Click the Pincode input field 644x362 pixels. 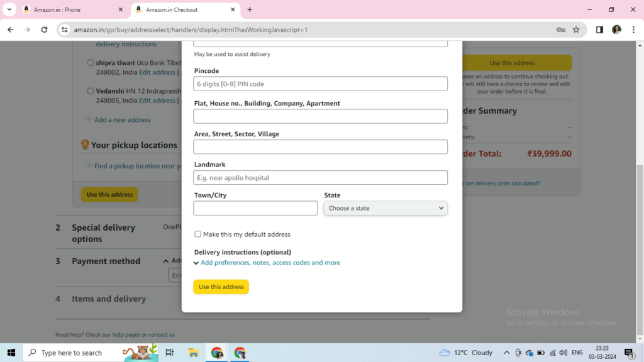tap(320, 84)
